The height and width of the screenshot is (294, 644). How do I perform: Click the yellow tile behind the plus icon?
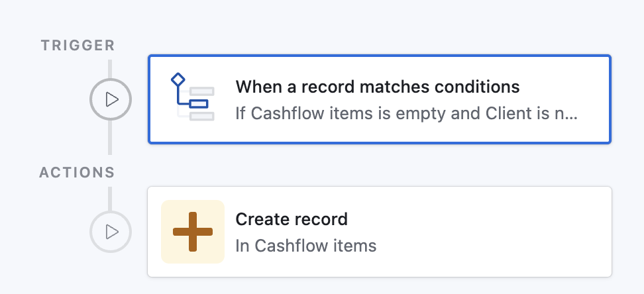(x=171, y=211)
